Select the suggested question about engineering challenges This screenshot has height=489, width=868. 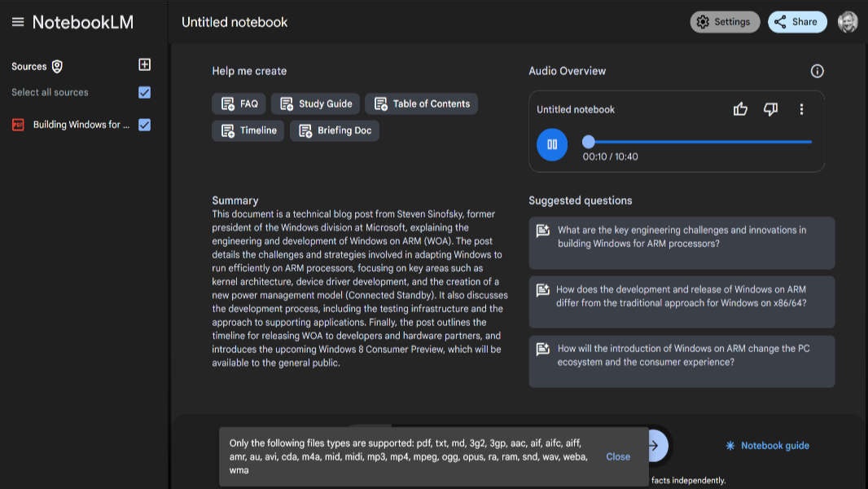coord(682,242)
